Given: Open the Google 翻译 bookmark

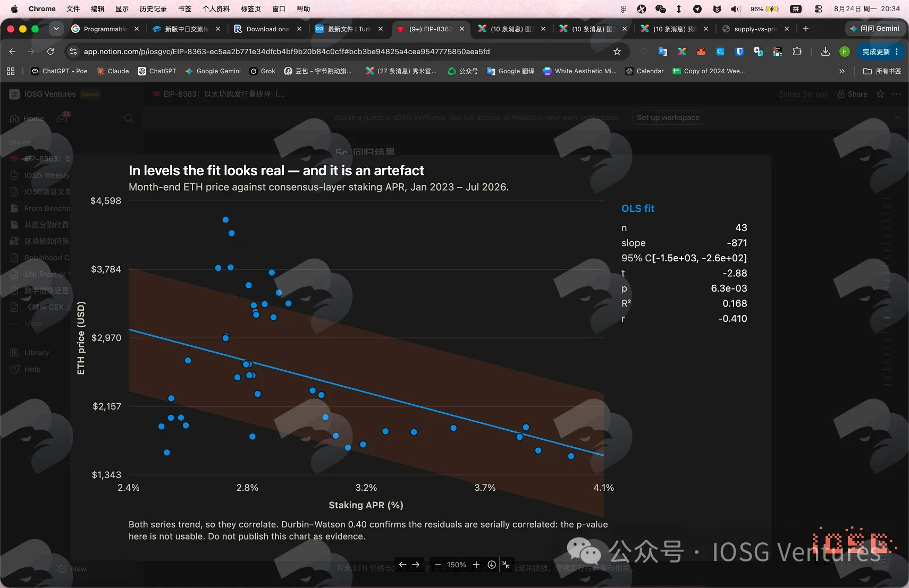Looking at the screenshot, I should (x=510, y=71).
